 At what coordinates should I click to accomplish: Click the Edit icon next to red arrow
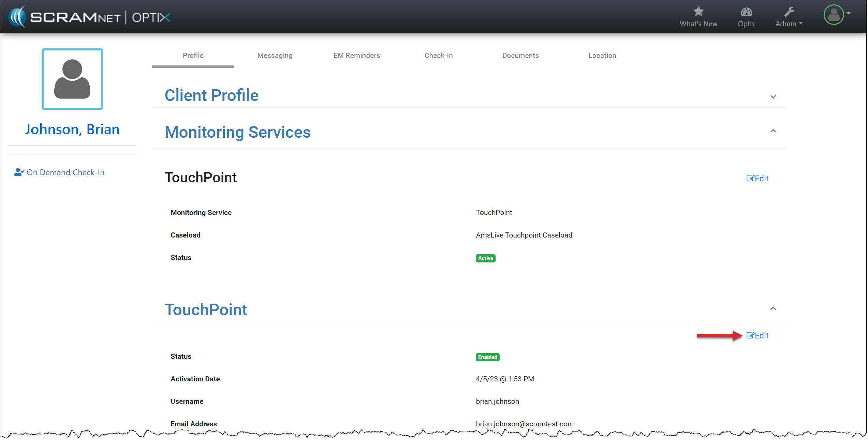(x=750, y=335)
